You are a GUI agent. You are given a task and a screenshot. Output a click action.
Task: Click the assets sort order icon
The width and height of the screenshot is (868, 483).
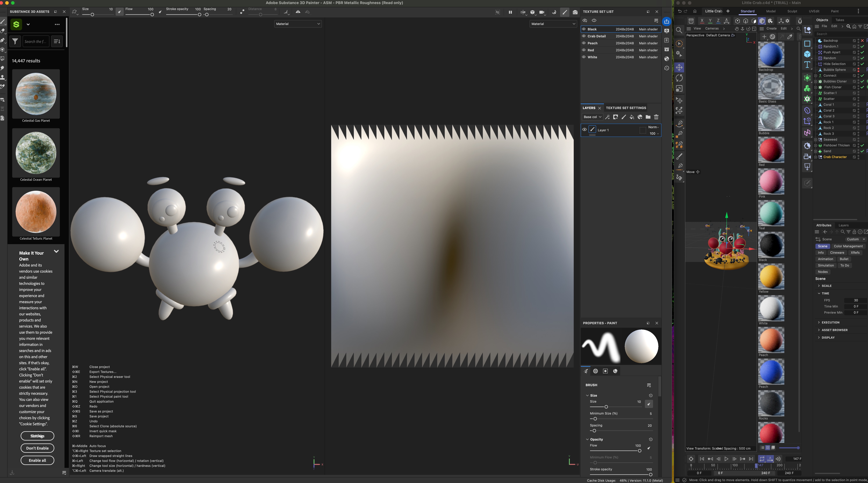click(57, 41)
